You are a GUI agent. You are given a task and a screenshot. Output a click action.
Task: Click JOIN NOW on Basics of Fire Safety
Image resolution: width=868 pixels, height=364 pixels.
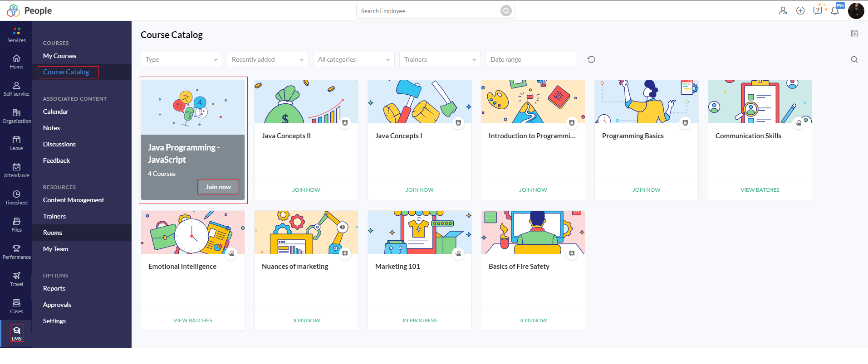tap(533, 320)
